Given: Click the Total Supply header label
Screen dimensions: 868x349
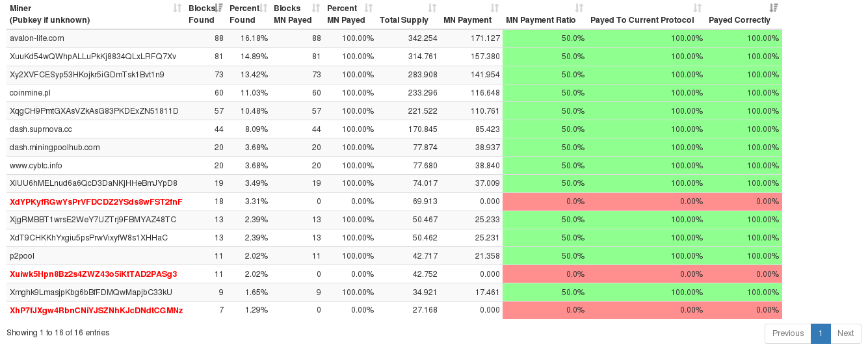Looking at the screenshot, I should [x=404, y=20].
